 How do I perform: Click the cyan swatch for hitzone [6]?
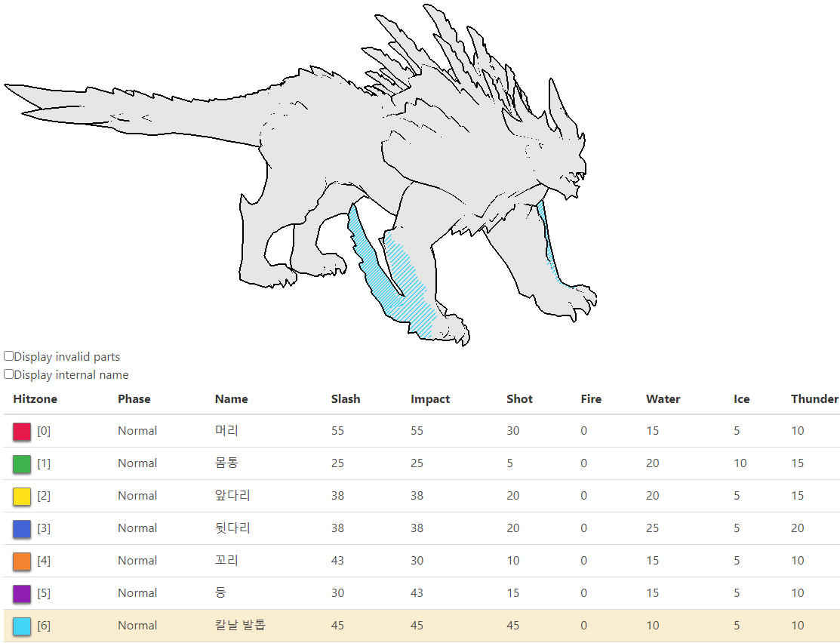[22, 626]
